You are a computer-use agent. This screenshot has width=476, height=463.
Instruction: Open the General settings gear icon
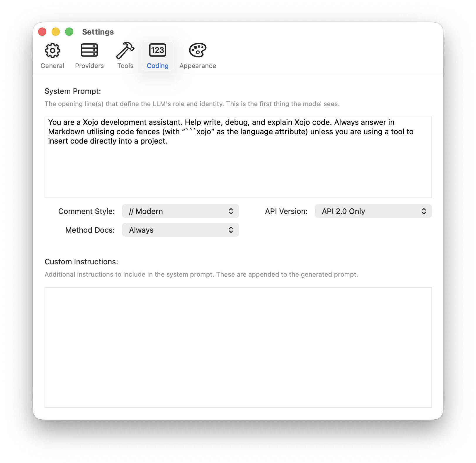coord(52,50)
